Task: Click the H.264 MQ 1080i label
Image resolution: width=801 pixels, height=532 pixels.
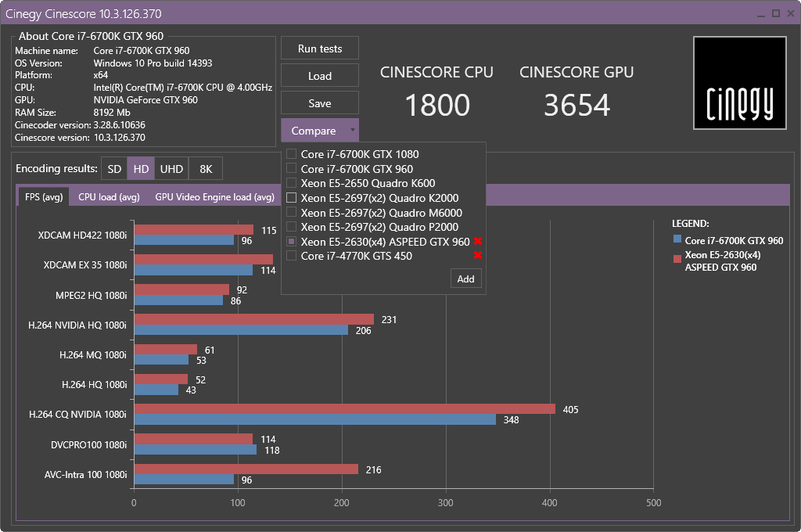Action: pos(93,354)
